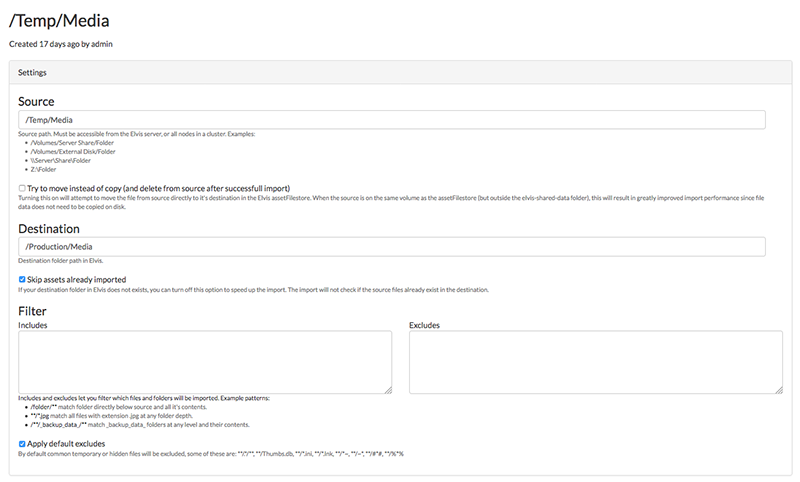
Task: Uncheck 'Apply default excludes' checkbox
Action: [22, 444]
